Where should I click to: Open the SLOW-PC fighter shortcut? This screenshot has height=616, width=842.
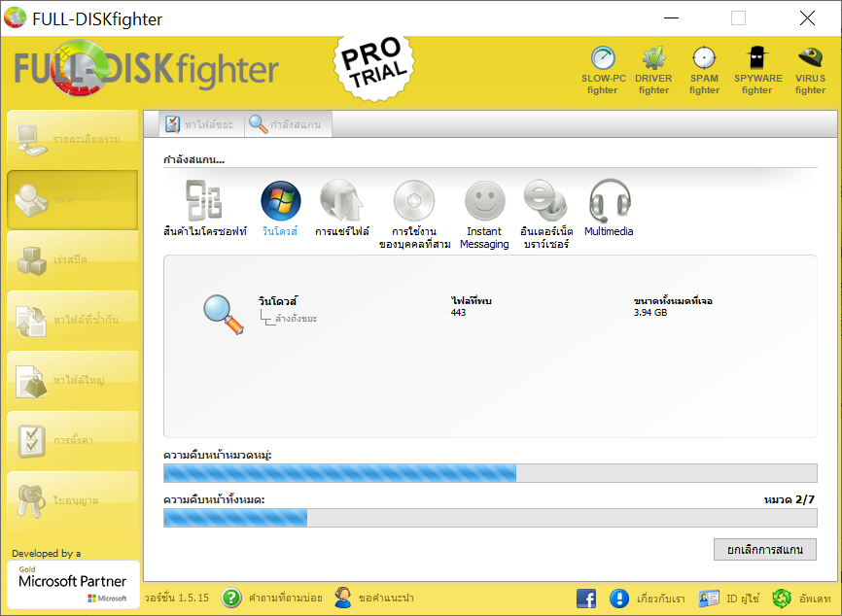tap(603, 71)
